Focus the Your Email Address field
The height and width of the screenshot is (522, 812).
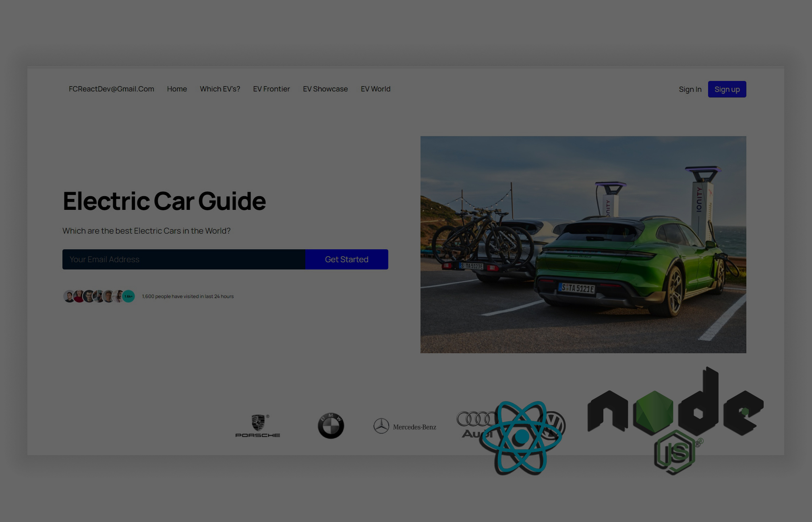coord(184,259)
